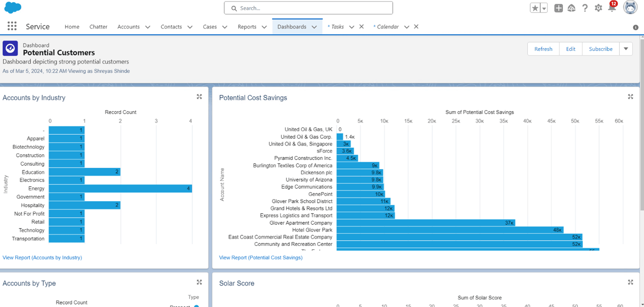The width and height of the screenshot is (644, 307).
Task: Close the Tasks tab
Action: [x=362, y=27]
